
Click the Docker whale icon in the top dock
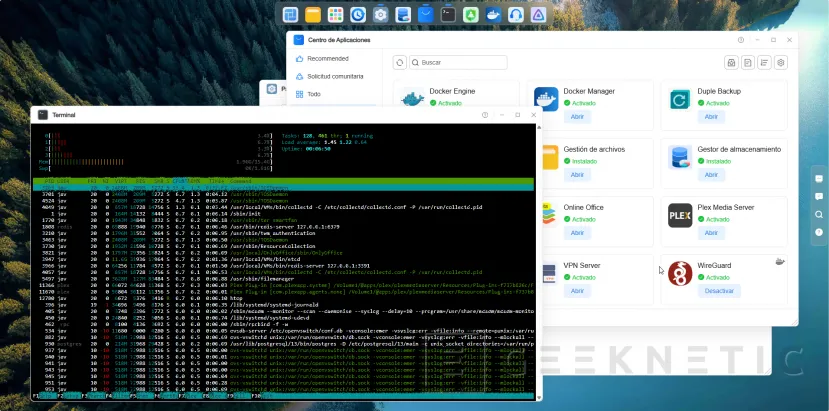pyautogui.click(x=492, y=15)
